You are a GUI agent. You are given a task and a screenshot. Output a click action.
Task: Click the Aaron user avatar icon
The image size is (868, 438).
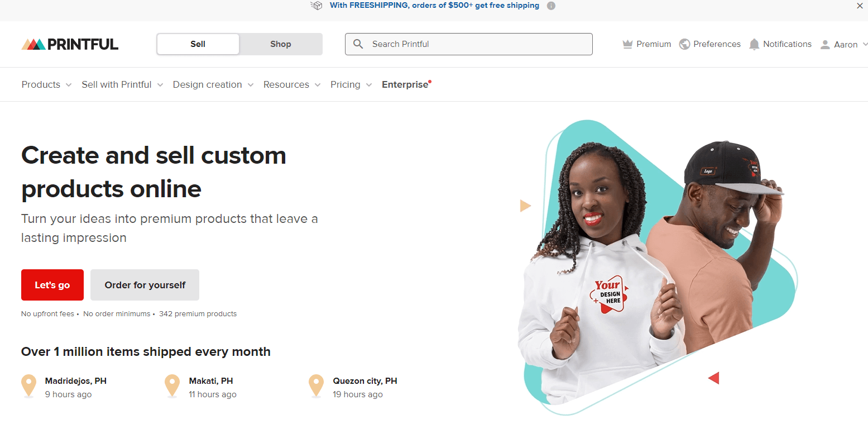coord(825,45)
